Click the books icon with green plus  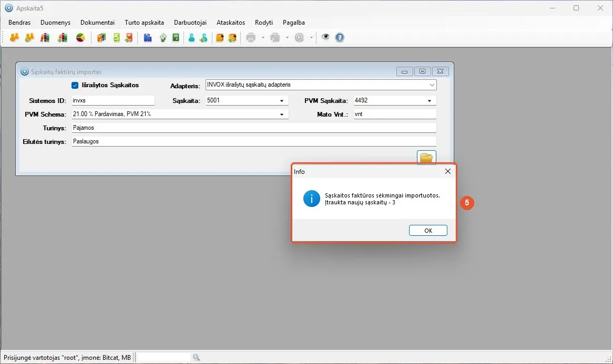tap(63, 37)
